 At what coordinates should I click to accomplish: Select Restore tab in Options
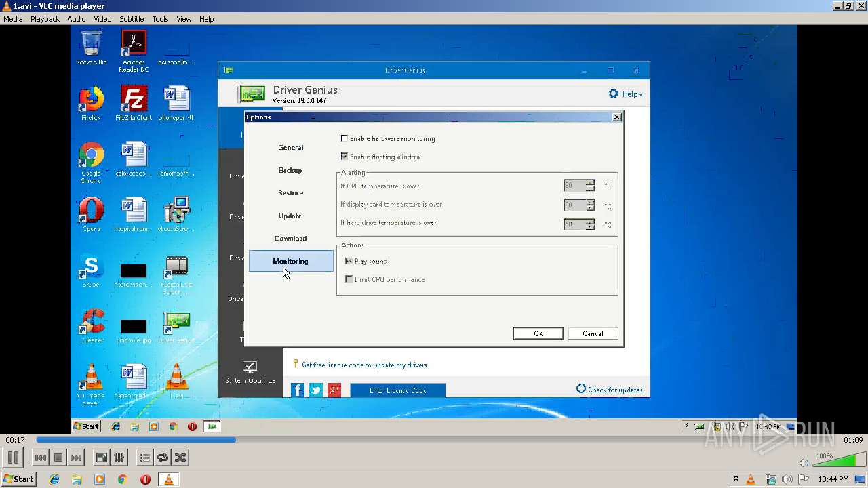(291, 193)
